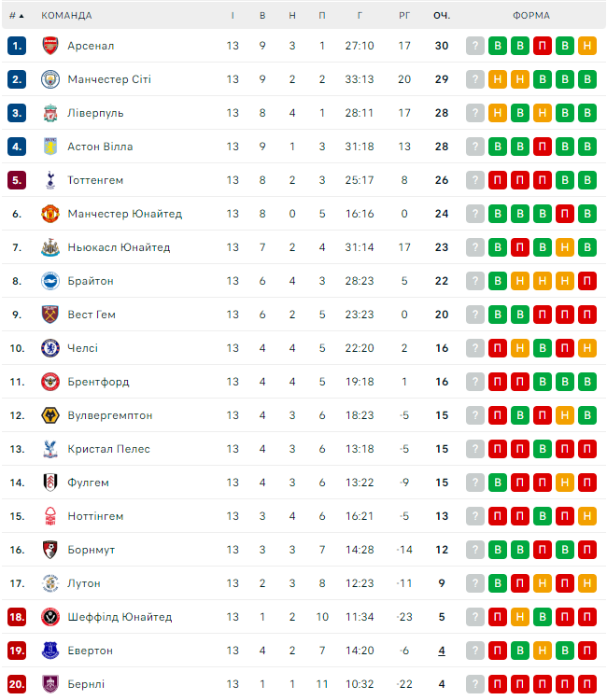Click the Tottenham club crest icon
Screen dimensions: 607x700
coord(50,180)
